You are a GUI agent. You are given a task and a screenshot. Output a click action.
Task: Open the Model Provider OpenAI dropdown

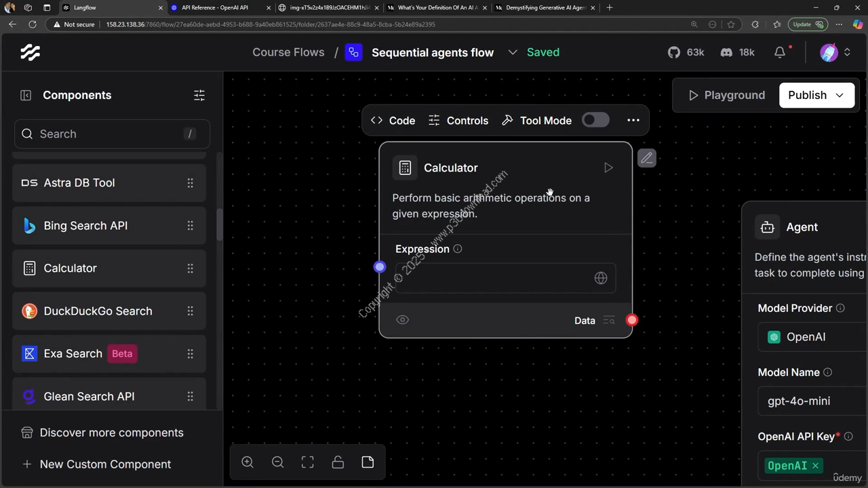[812, 337]
